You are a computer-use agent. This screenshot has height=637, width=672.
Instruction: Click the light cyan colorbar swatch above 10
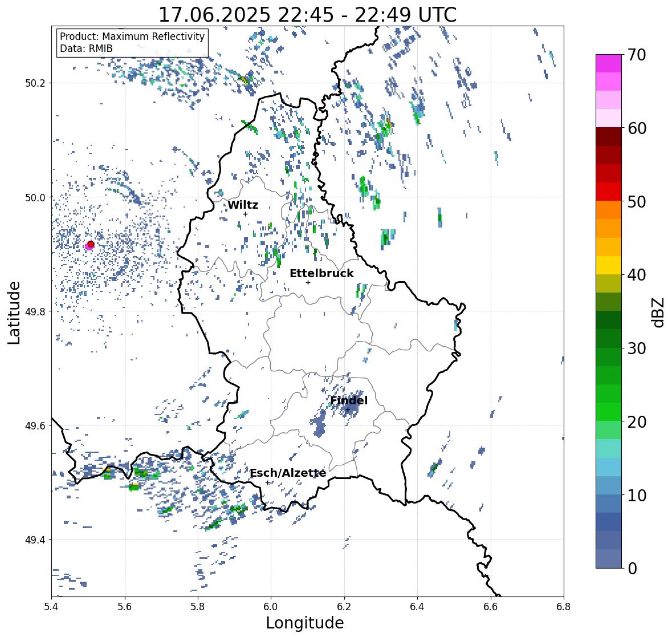tap(609, 467)
